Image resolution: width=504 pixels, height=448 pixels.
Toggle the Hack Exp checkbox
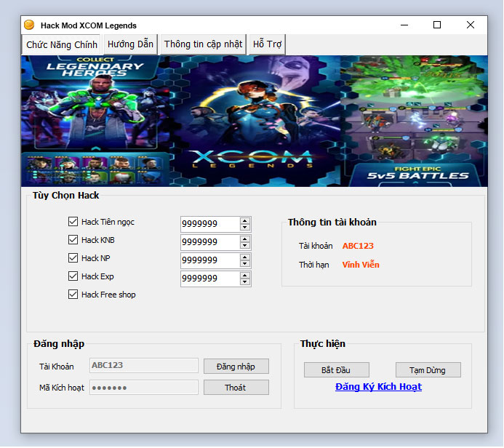[73, 276]
